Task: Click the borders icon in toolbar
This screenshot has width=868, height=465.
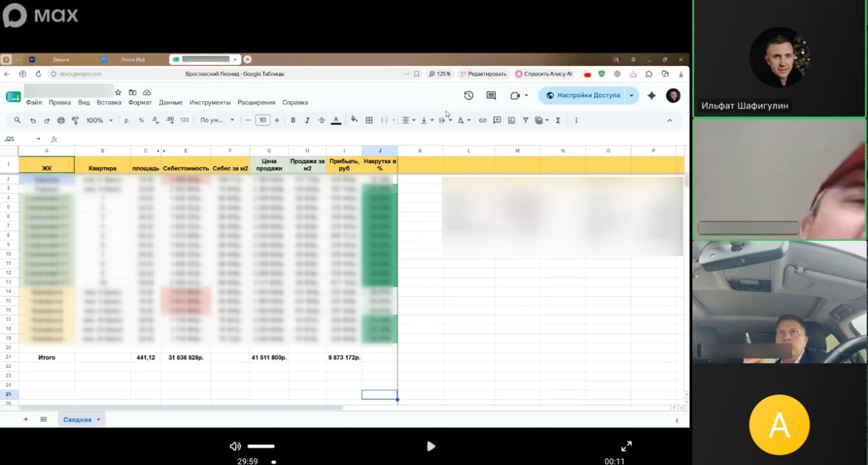Action: coord(370,120)
